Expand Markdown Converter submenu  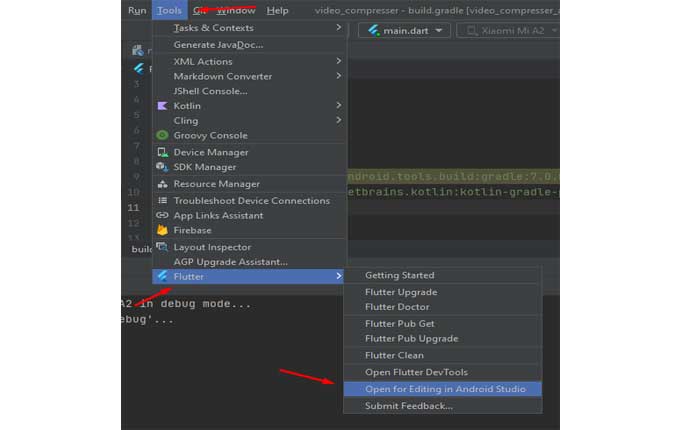point(222,76)
